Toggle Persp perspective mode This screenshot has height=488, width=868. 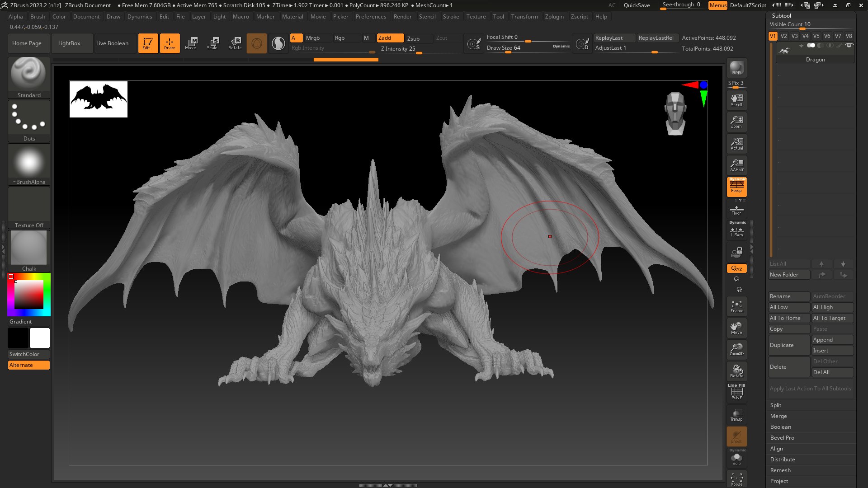pos(736,187)
